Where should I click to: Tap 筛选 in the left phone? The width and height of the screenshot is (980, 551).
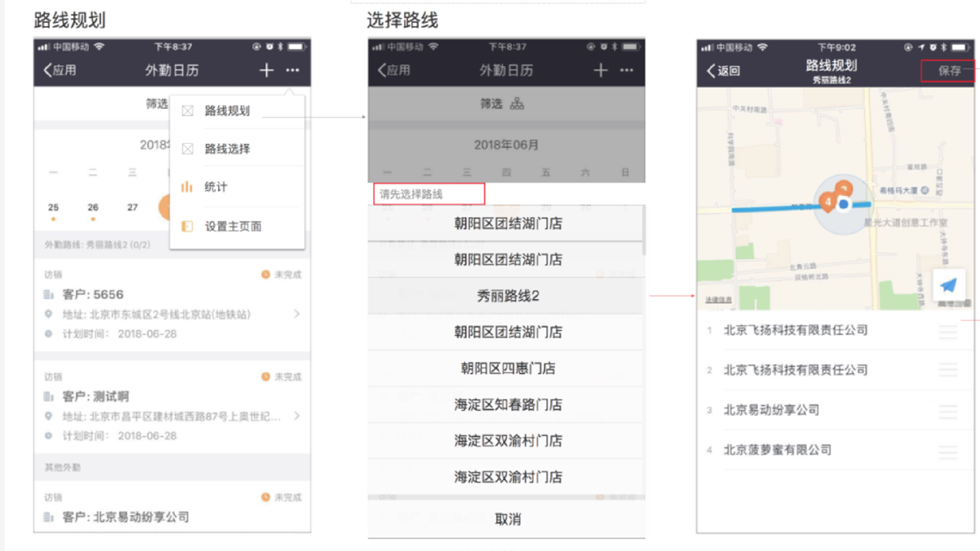(157, 104)
